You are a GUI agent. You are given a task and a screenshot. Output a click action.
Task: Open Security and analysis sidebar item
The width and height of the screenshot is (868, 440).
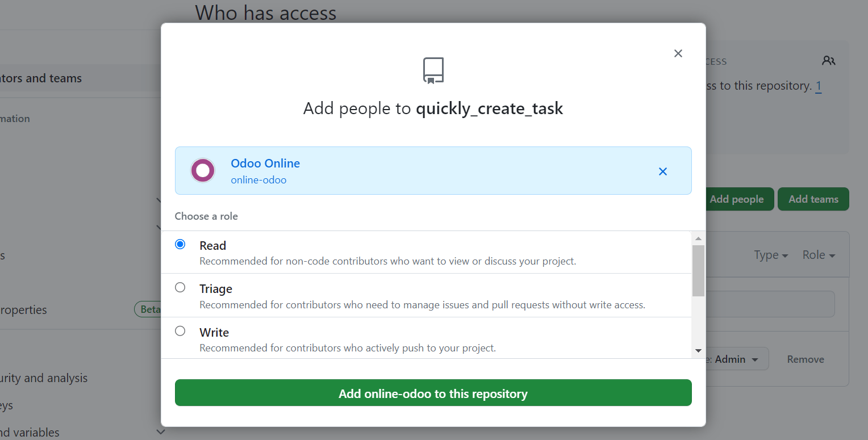(44, 378)
